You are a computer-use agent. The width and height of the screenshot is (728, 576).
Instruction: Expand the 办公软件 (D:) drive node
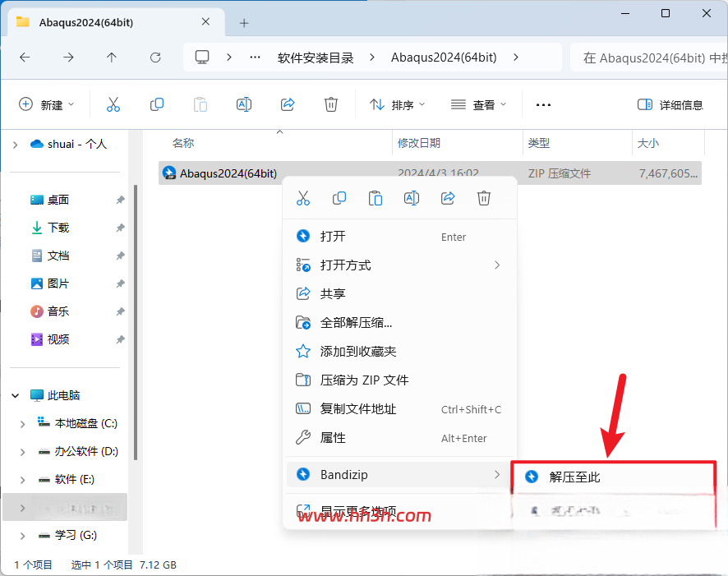pos(22,452)
